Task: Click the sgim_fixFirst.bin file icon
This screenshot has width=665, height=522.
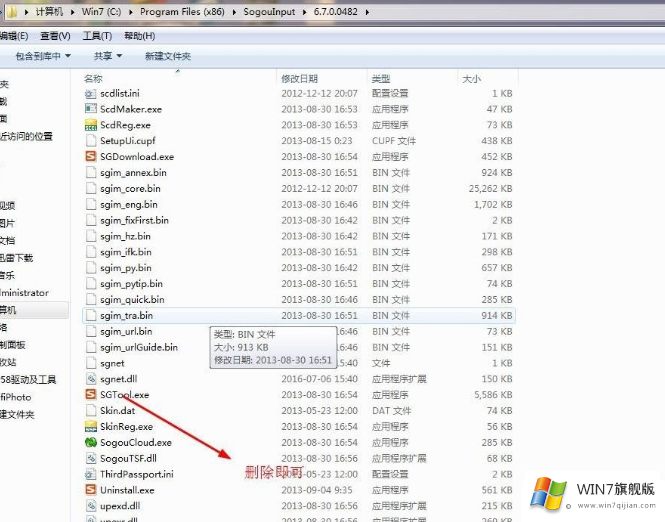Action: click(90, 220)
